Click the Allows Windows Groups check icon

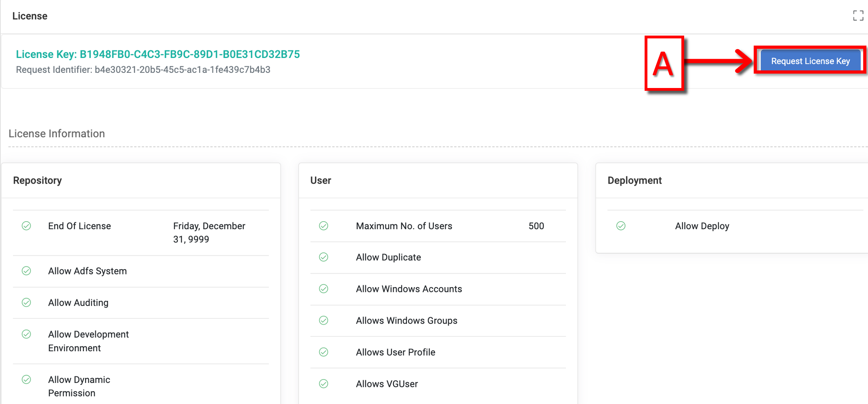tap(324, 320)
